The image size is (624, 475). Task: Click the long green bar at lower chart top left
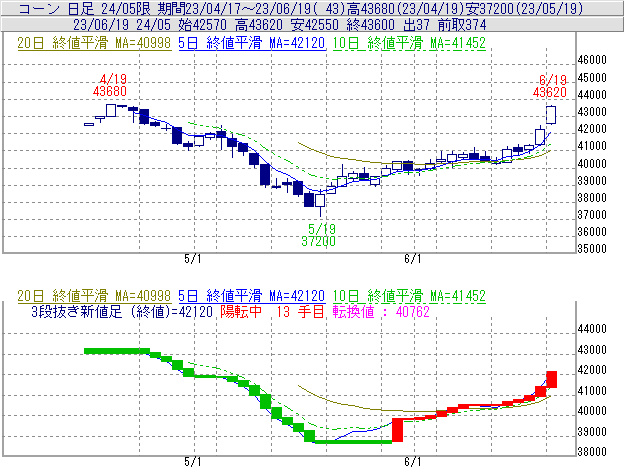pyautogui.click(x=117, y=351)
